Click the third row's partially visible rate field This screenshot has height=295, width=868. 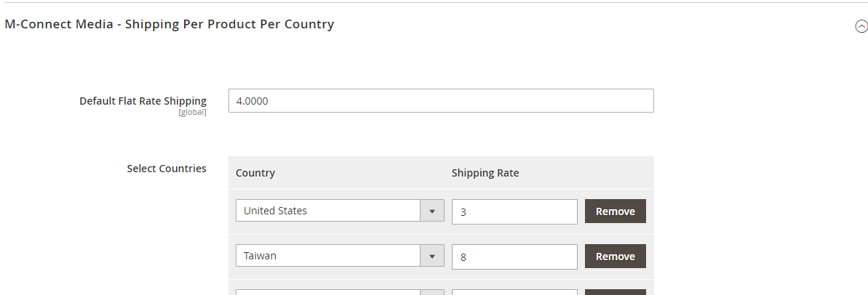[514, 292]
